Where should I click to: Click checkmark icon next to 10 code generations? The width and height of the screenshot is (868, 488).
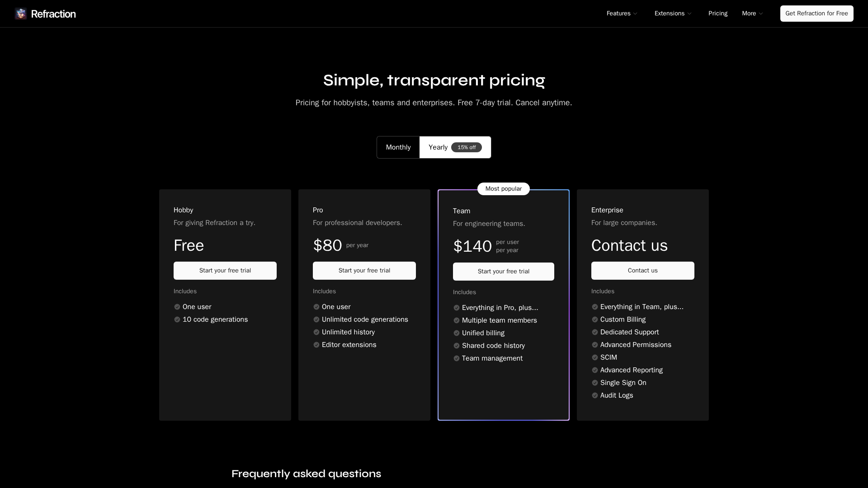[x=177, y=319]
